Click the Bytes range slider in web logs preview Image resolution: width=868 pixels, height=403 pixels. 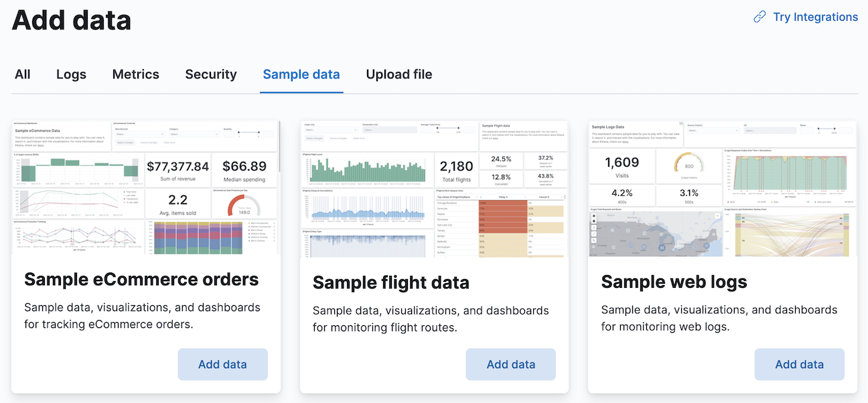826,129
